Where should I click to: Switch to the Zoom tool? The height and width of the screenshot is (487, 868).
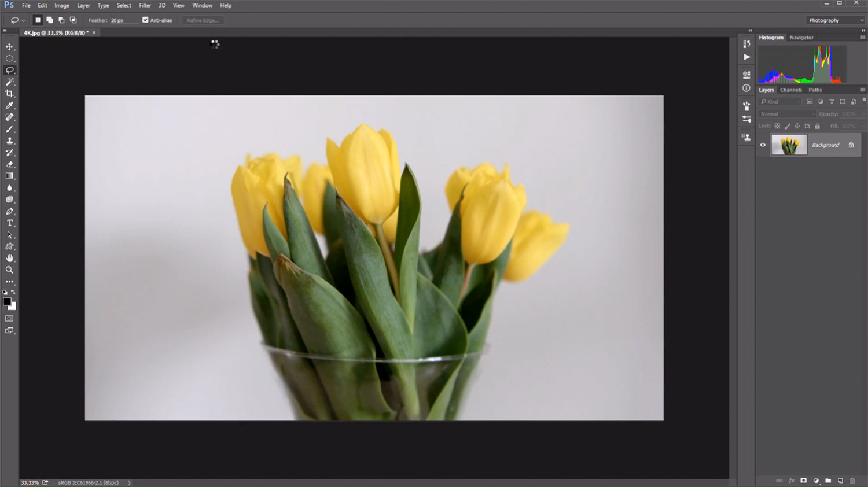point(9,270)
